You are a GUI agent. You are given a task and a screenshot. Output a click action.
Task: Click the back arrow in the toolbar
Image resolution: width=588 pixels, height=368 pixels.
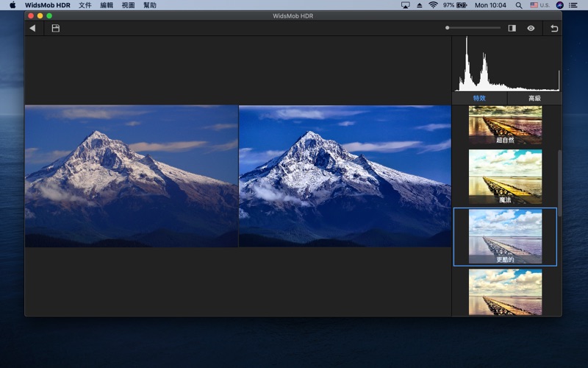tap(32, 29)
